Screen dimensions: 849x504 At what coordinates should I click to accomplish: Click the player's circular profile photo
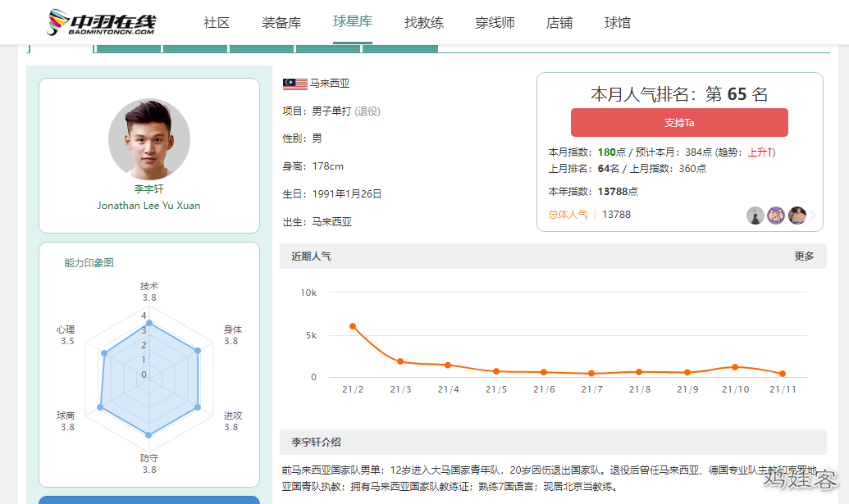click(x=149, y=140)
